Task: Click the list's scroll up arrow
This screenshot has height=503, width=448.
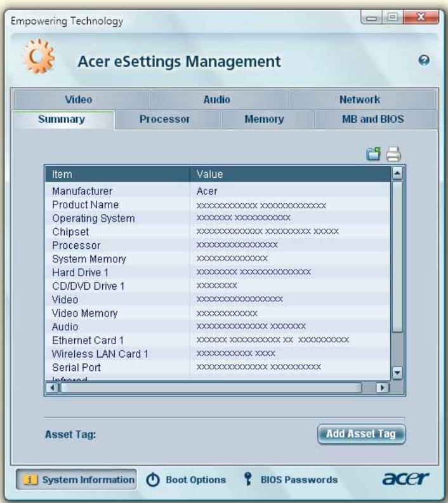Action: point(397,173)
